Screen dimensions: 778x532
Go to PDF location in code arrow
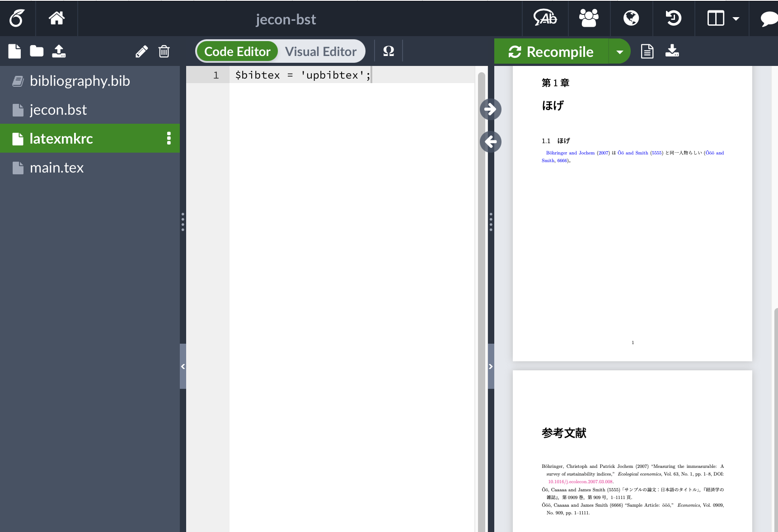[x=491, y=142]
